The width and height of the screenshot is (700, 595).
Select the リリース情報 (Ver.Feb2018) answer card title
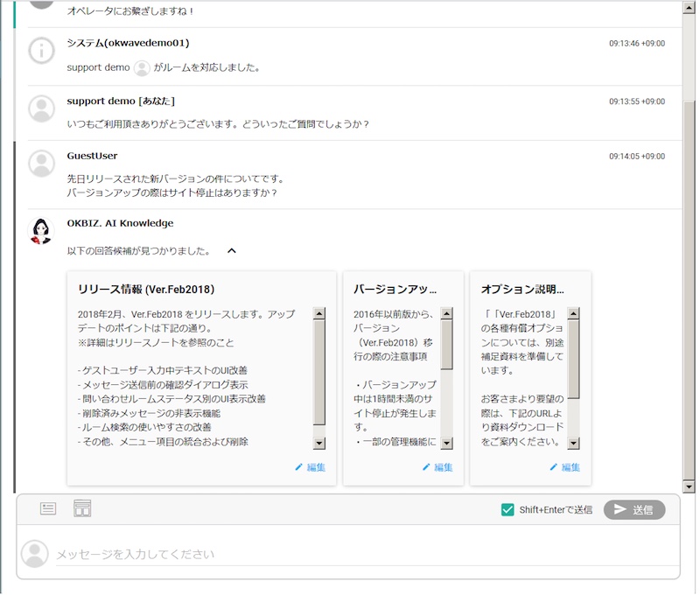pyautogui.click(x=146, y=289)
